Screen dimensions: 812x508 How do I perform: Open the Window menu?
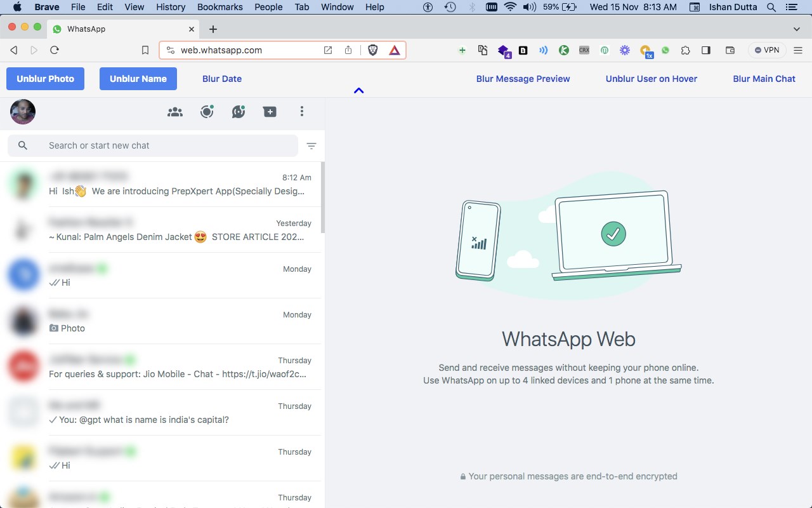pos(337,7)
